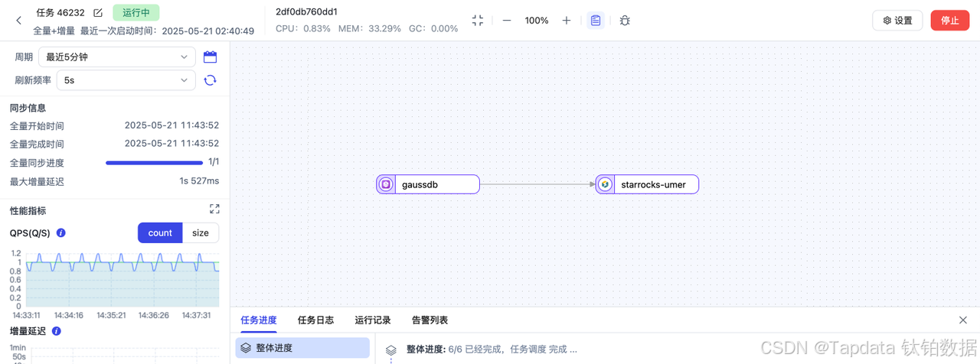Click the MEM: 33.29% metric
This screenshot has height=364, width=980.
[369, 29]
